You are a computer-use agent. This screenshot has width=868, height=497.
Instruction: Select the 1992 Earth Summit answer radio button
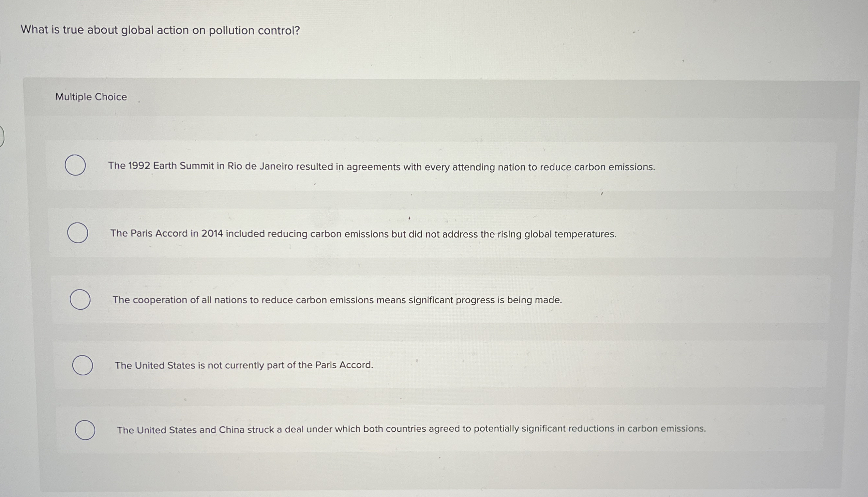tap(75, 165)
